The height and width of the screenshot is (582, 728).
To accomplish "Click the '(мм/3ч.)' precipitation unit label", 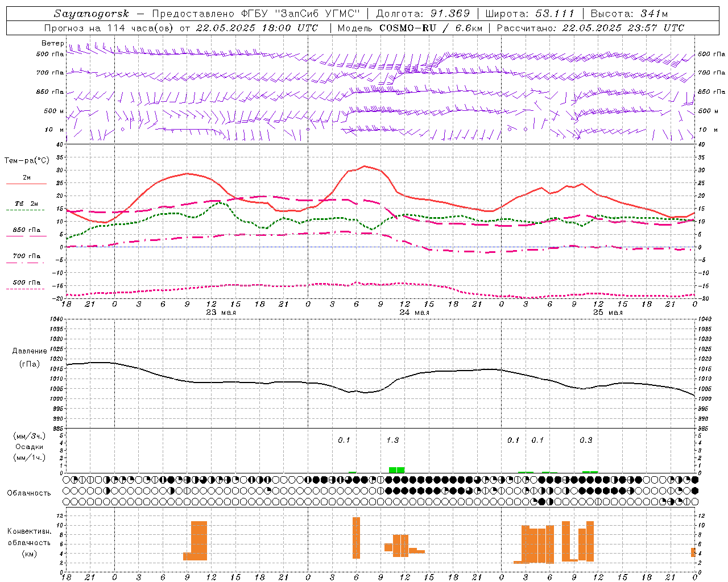I will click(30, 436).
